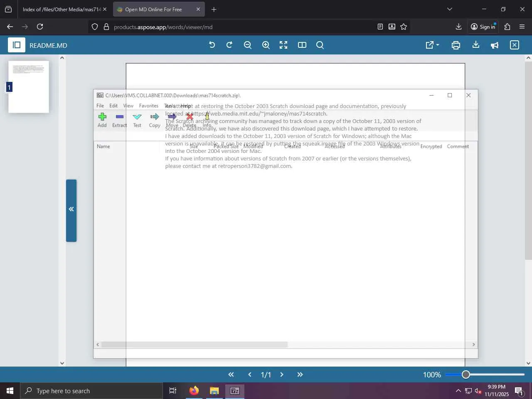The width and height of the screenshot is (532, 399).
Task: Toggle reader view in the address bar
Action: coord(380,27)
